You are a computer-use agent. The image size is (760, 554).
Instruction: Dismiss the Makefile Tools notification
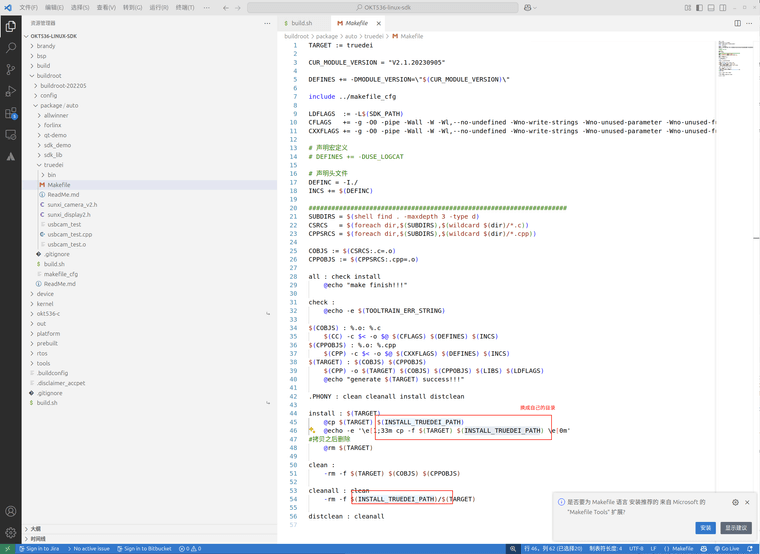[747, 502]
